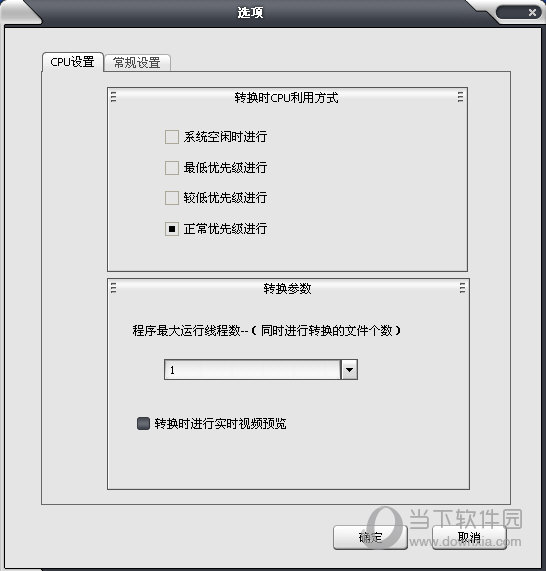Viewport: 546px width, 571px height.
Task: Confirm with the 确定 button
Action: [370, 537]
